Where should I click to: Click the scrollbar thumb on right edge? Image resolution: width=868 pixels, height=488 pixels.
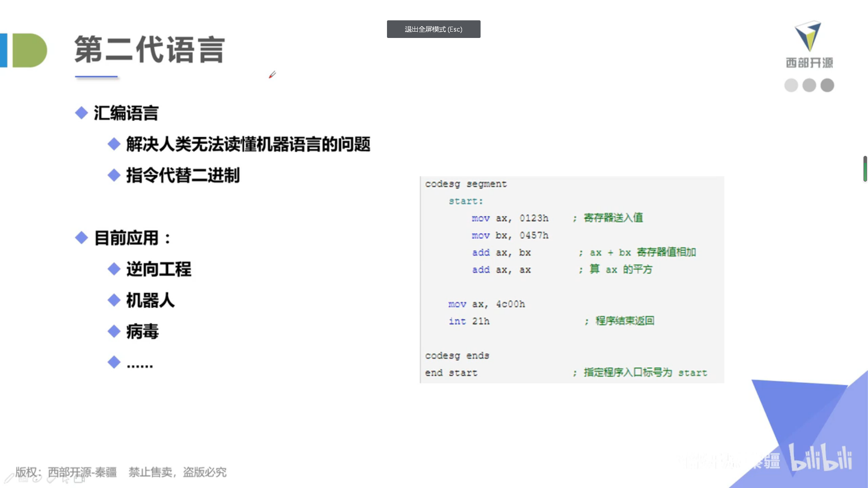(865, 169)
